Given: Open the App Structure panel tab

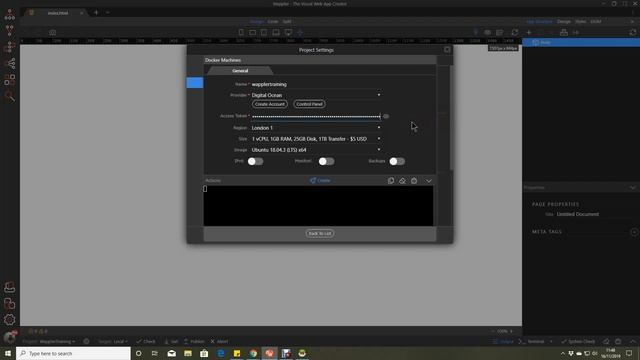Looking at the screenshot, I should (x=539, y=21).
